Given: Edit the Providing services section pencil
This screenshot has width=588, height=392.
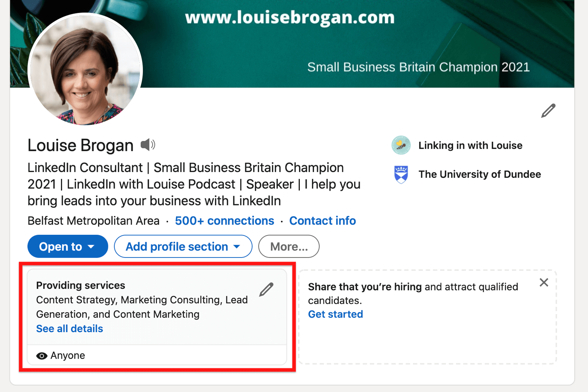Looking at the screenshot, I should click(x=266, y=289).
